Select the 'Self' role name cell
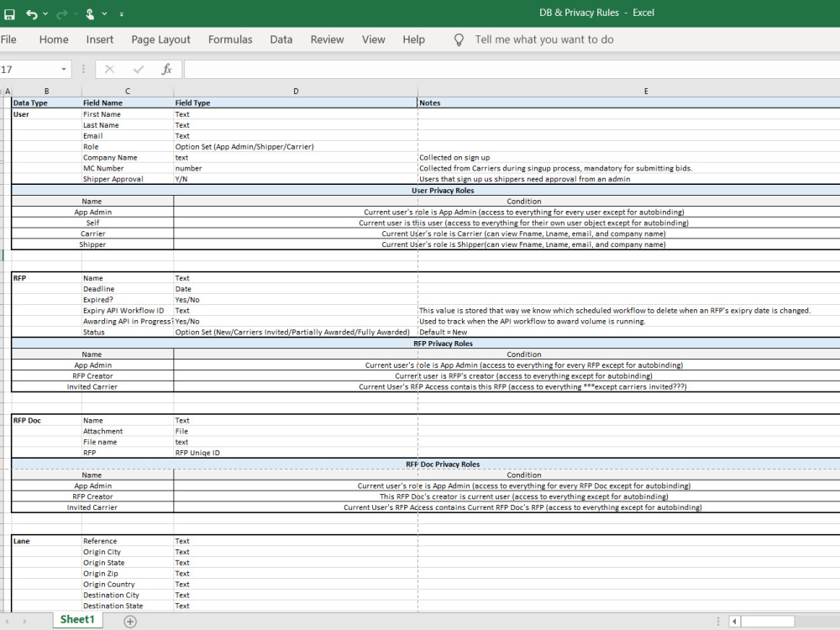Image resolution: width=840 pixels, height=630 pixels. point(92,223)
